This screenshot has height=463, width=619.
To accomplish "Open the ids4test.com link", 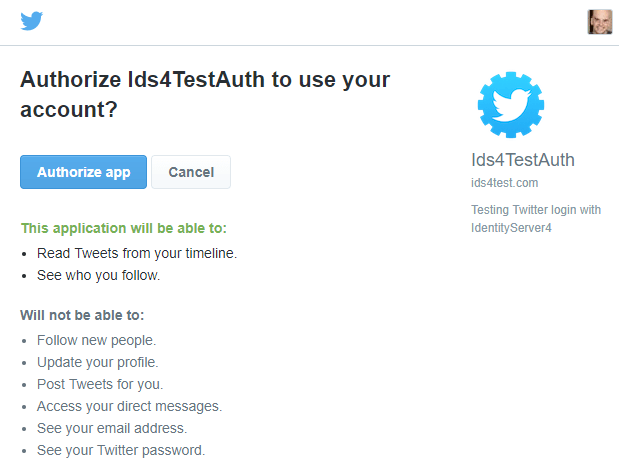I will click(x=505, y=183).
